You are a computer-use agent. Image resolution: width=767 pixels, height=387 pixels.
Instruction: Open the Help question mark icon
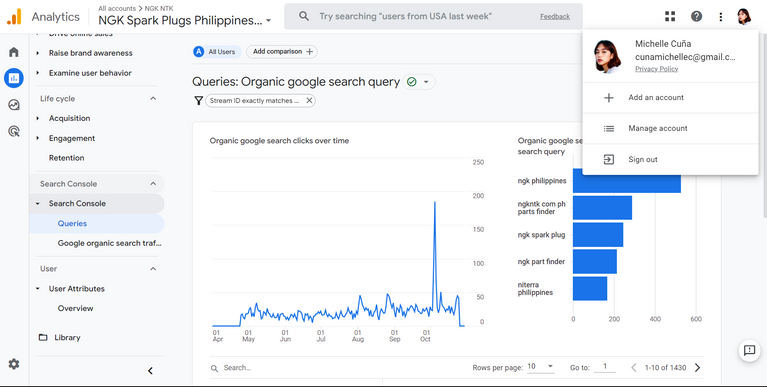tap(696, 17)
